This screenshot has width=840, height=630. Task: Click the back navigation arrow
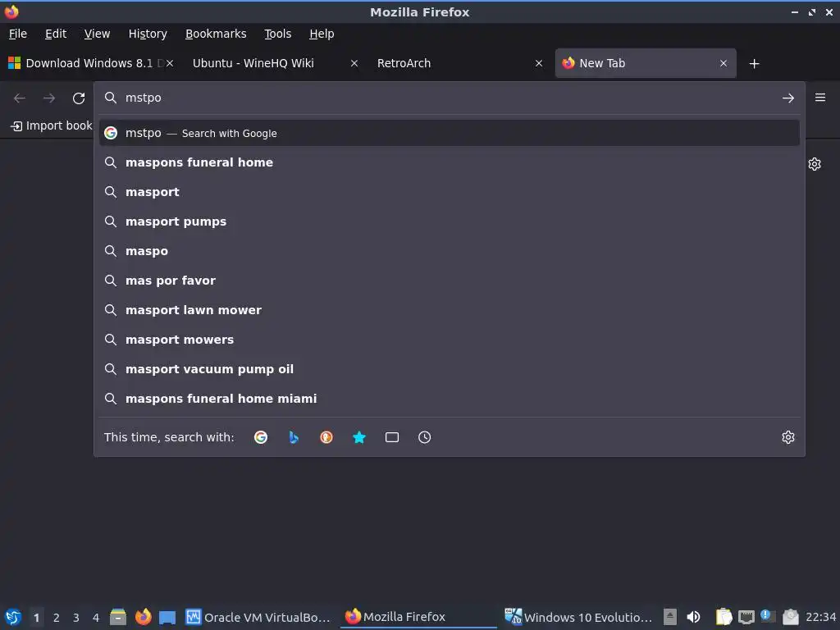[20, 98]
